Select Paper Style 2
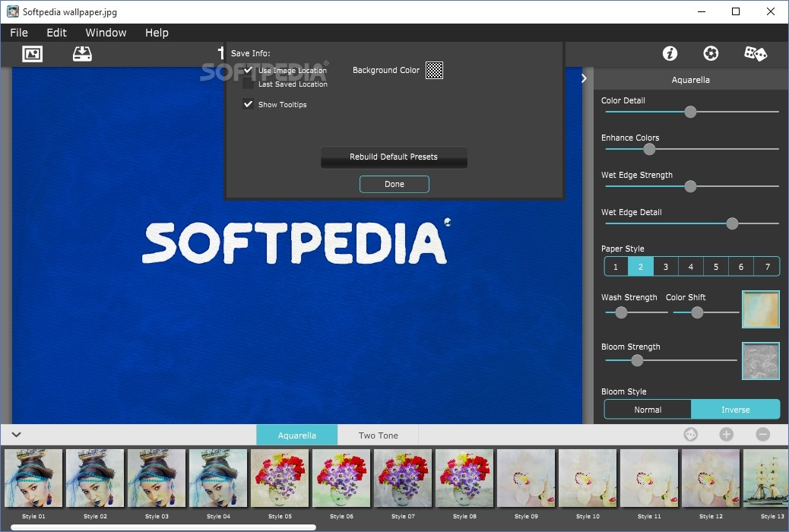789x532 pixels. pyautogui.click(x=641, y=267)
